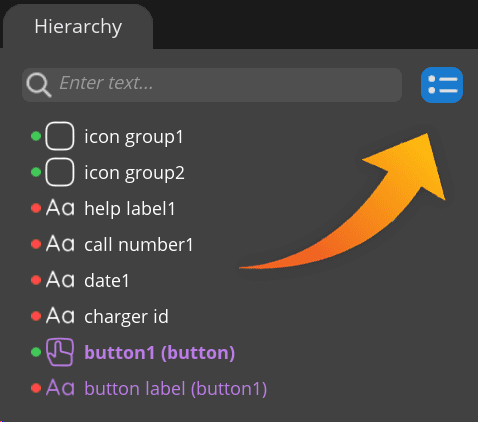Select the charger id item
This screenshot has height=422, width=478.
[126, 317]
